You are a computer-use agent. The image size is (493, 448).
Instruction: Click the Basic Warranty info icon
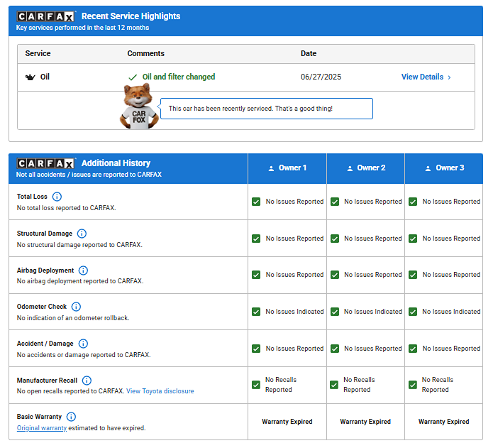71,417
